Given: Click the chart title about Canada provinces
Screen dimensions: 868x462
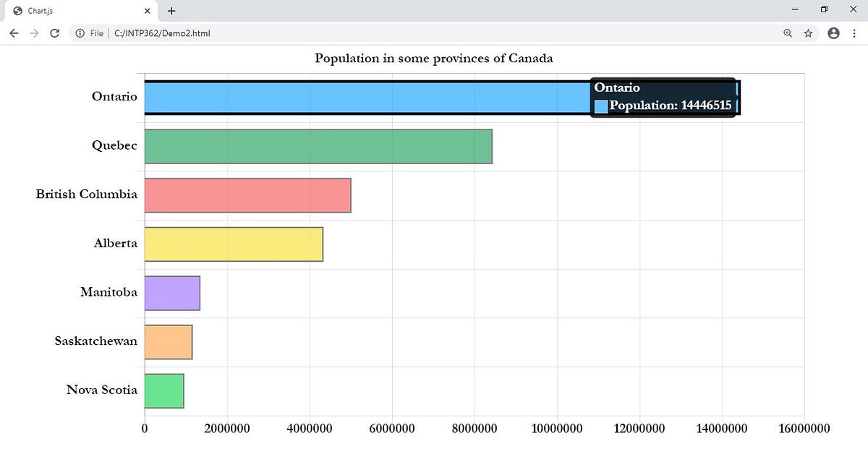Looking at the screenshot, I should pyautogui.click(x=433, y=59).
